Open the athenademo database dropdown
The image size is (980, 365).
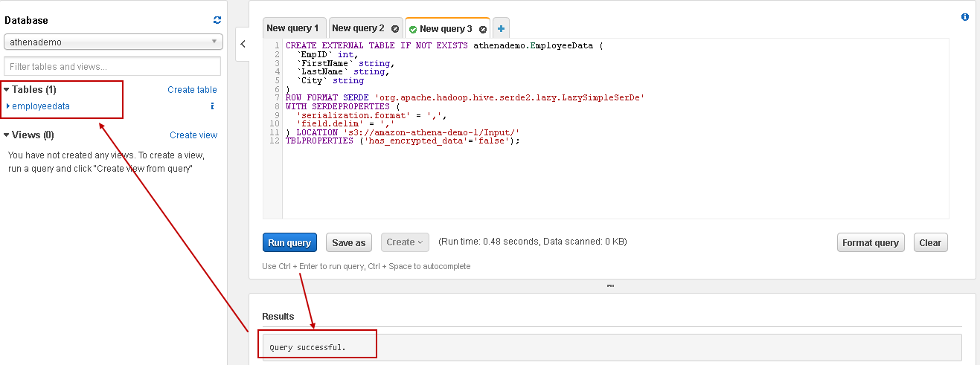(x=113, y=42)
